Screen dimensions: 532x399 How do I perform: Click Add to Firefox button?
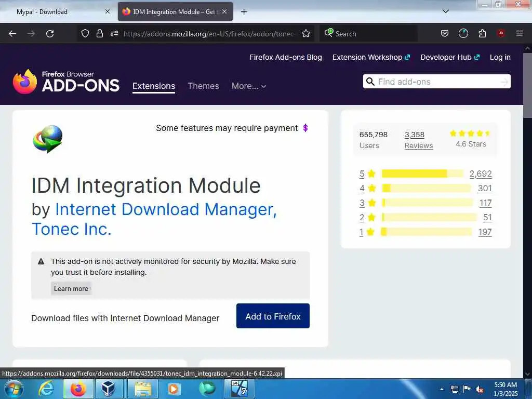coord(273,316)
